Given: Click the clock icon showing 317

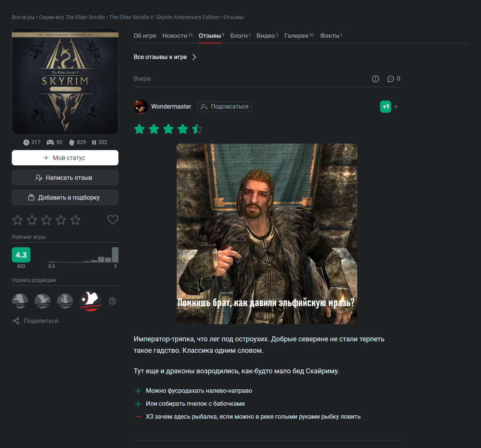Looking at the screenshot, I should tap(26, 142).
